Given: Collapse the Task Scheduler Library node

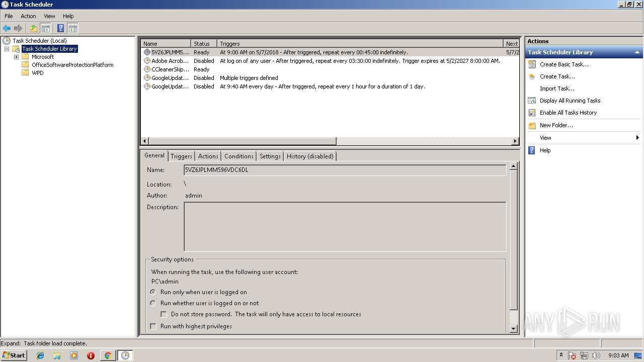Looking at the screenshot, I should 7,49.
